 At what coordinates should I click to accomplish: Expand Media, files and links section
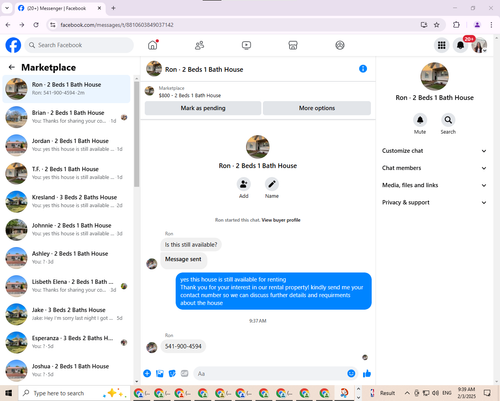click(434, 185)
